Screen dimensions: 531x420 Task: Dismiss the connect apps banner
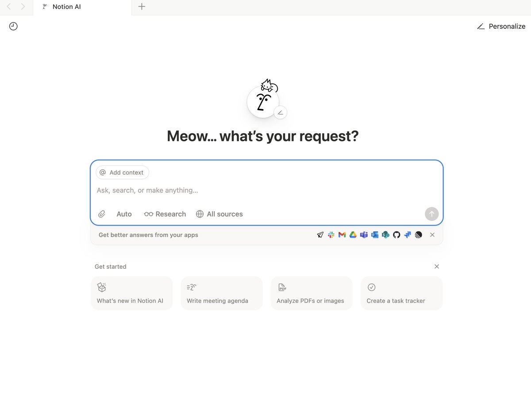point(432,235)
